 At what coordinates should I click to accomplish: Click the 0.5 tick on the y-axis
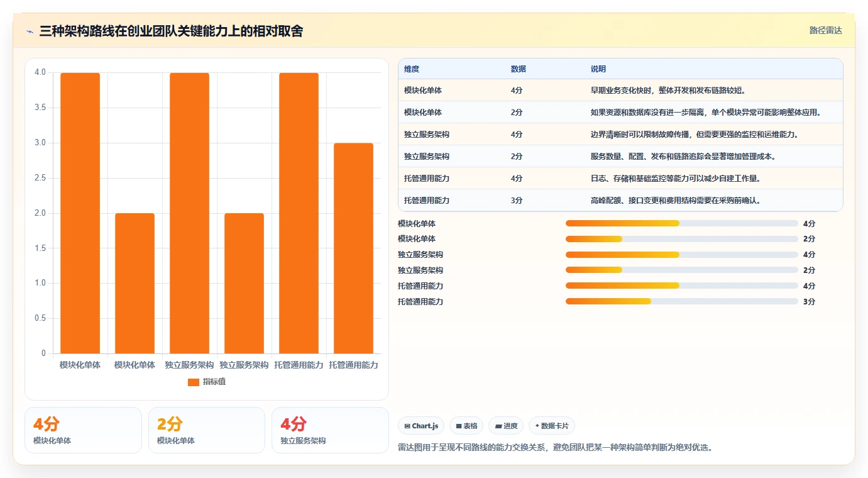click(40, 318)
